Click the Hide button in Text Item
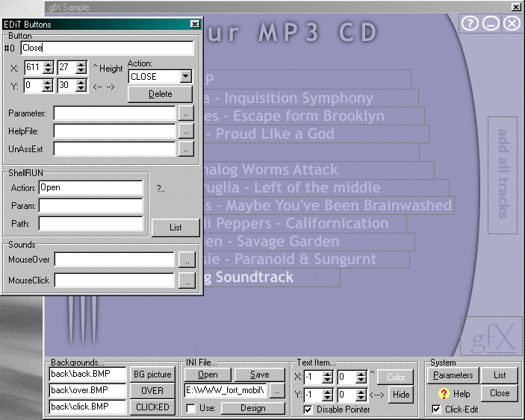 coord(401,394)
